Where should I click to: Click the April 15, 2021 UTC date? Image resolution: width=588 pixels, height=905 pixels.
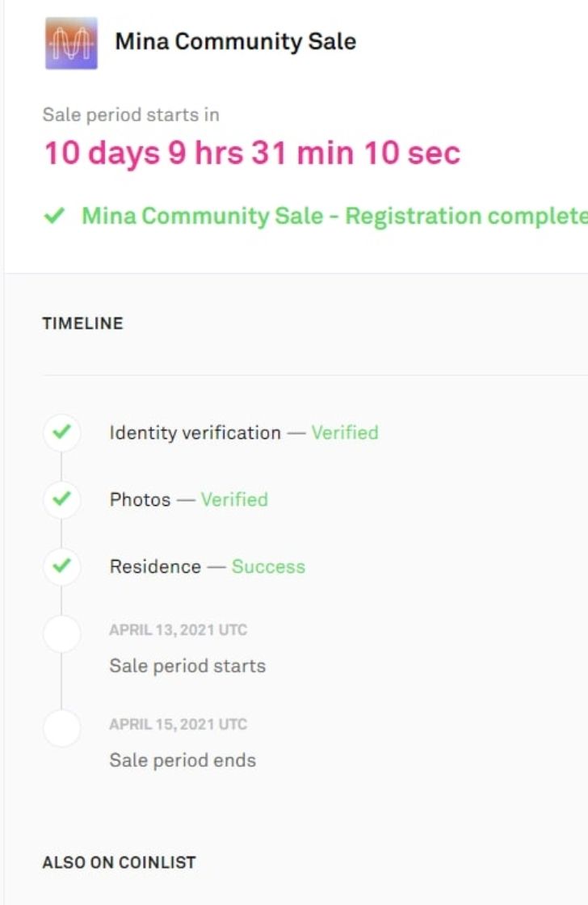178,724
